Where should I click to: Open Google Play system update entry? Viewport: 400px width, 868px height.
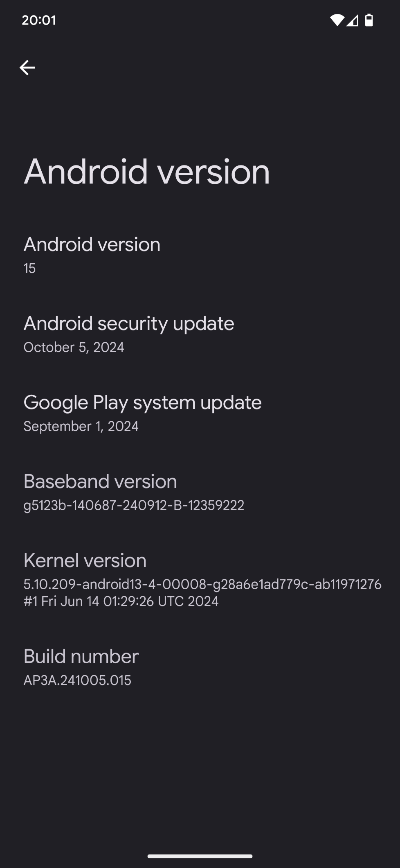200,413
